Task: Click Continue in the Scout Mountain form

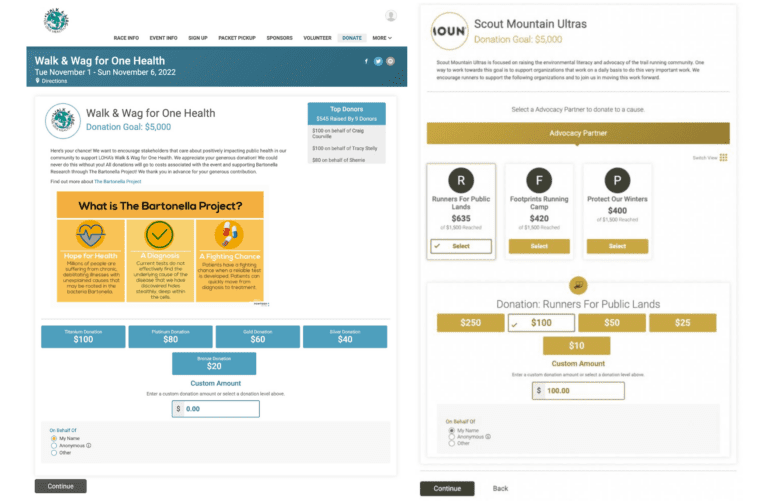Action: click(447, 488)
